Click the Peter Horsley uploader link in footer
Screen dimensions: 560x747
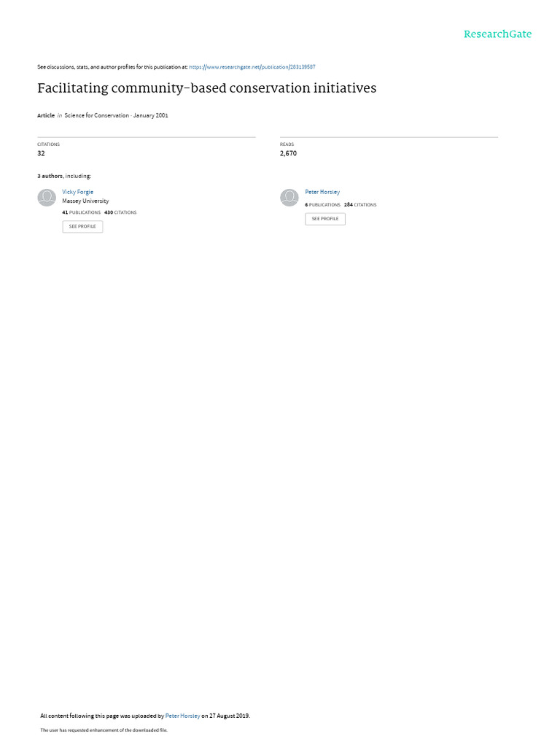(x=182, y=716)
